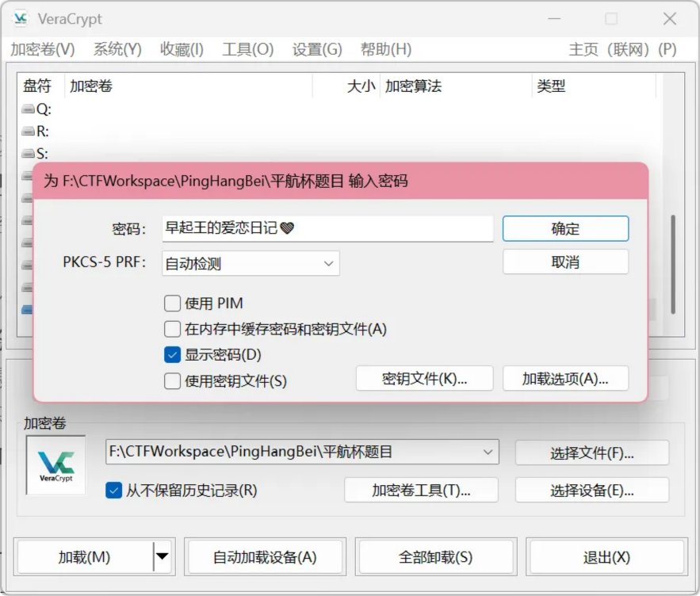Click 退出(X) button

(606, 556)
